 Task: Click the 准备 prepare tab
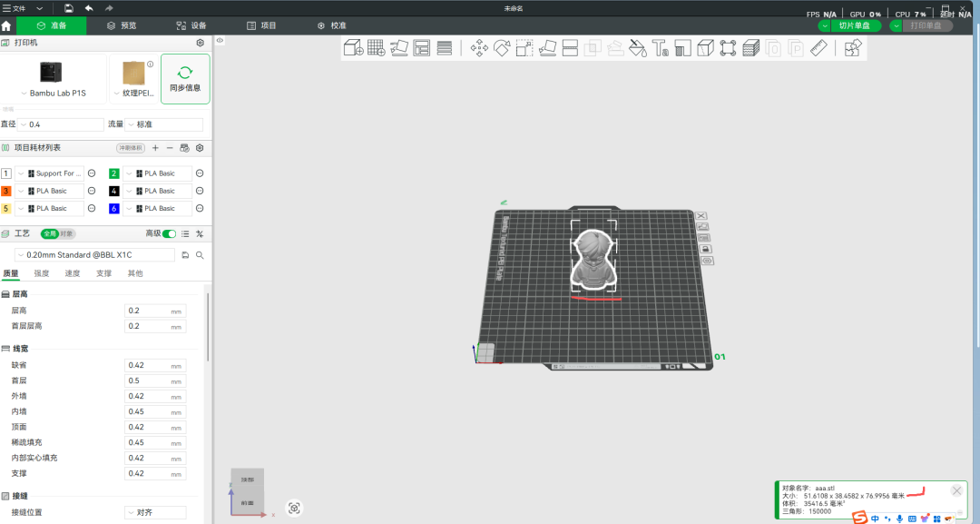(x=51, y=25)
